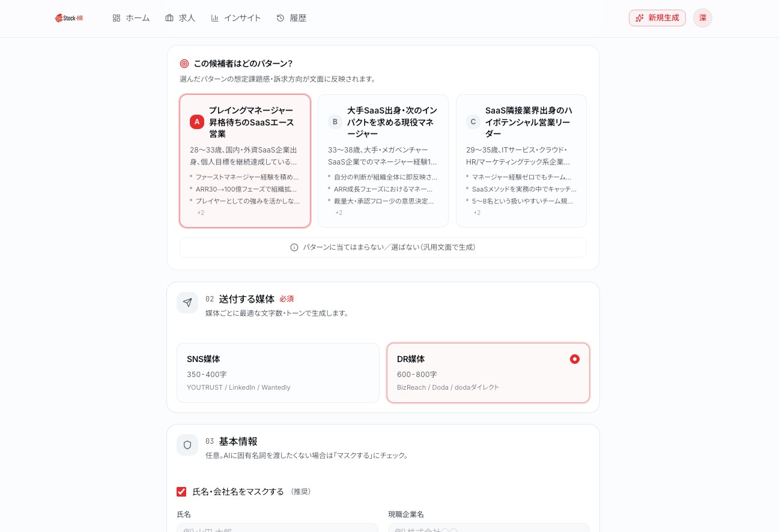779x532 pixels.
Task: Click the text 自分の判断が組織全体に即反映さ…
Action: coord(386,177)
